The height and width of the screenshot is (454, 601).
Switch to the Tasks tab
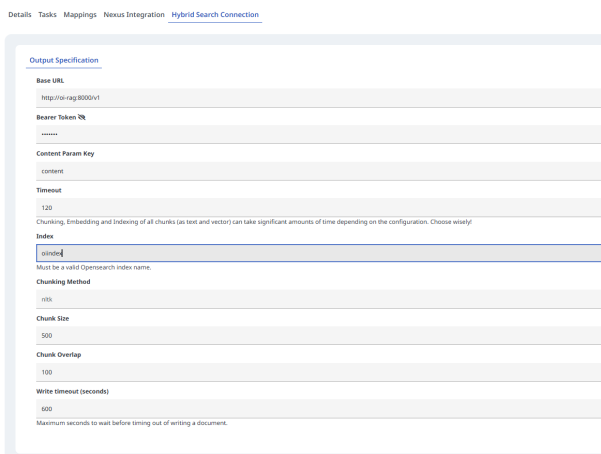coord(47,15)
